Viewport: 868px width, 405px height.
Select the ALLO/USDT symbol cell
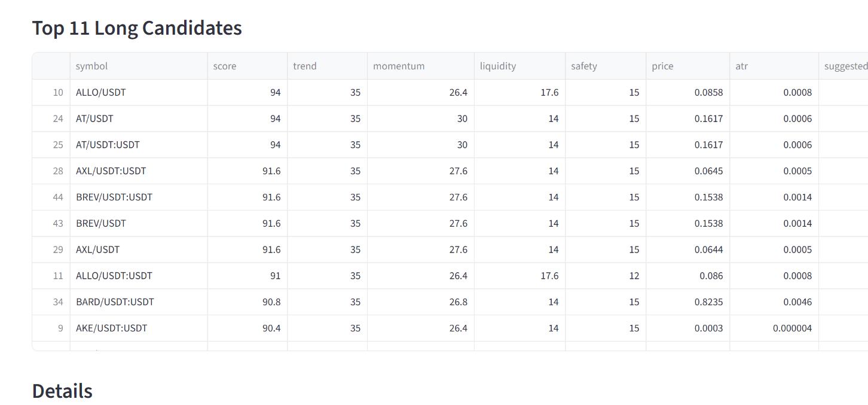(x=139, y=93)
